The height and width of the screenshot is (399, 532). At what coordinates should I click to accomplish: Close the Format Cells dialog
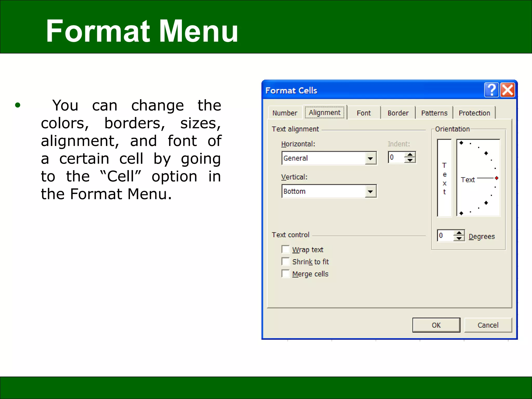[508, 90]
